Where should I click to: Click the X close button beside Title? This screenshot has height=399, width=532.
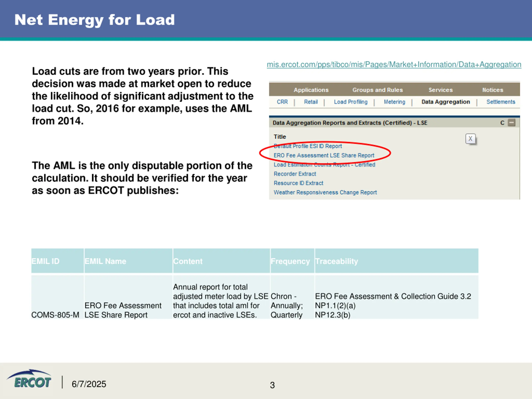point(470,139)
